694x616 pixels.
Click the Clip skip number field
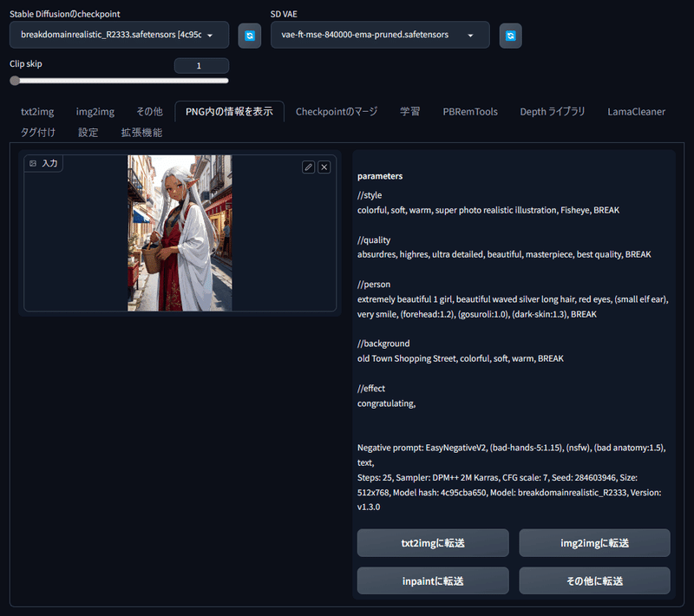tap(201, 65)
